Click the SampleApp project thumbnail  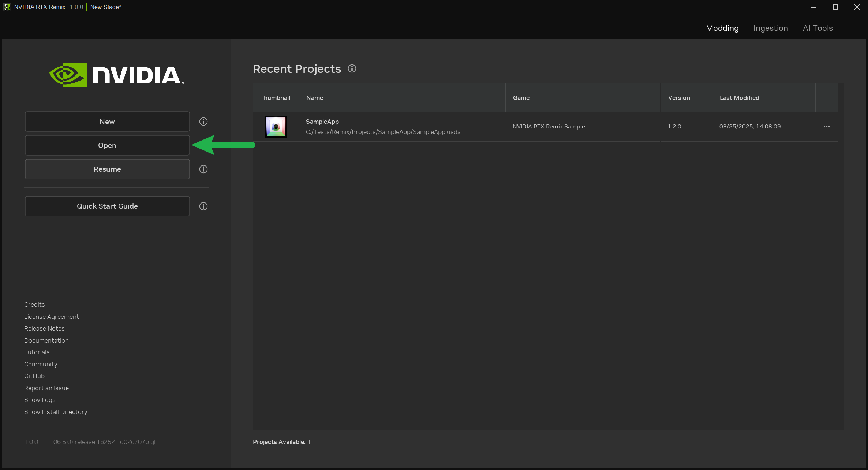pyautogui.click(x=276, y=126)
